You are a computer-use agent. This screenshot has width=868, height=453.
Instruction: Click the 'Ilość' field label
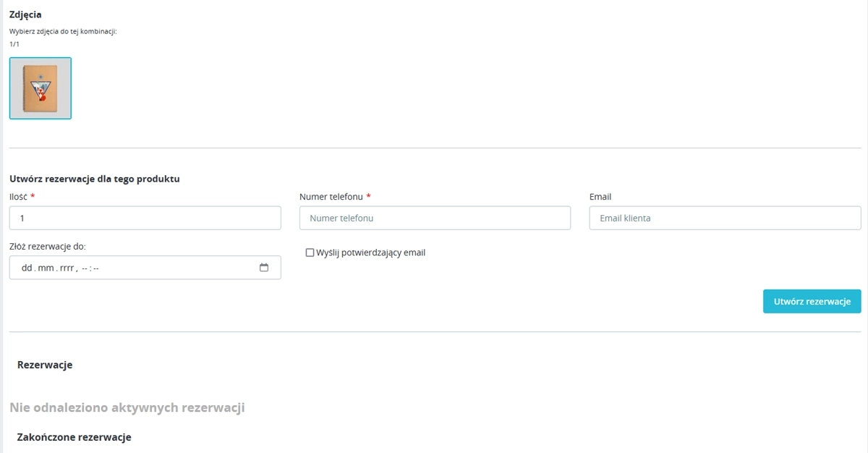point(18,197)
